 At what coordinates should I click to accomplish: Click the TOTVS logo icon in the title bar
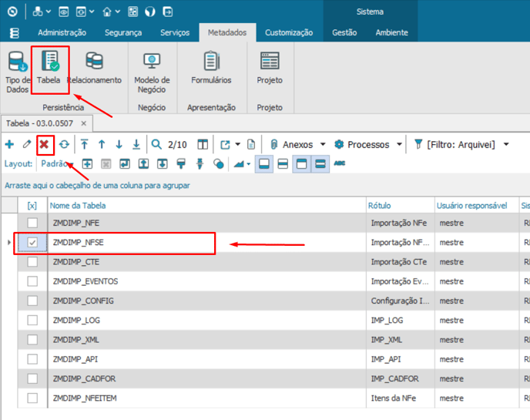pos(12,12)
